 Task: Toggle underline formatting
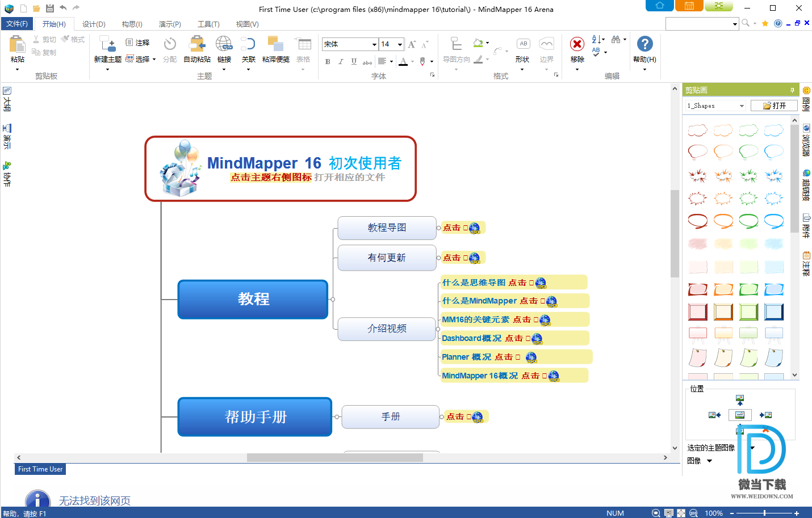[354, 61]
